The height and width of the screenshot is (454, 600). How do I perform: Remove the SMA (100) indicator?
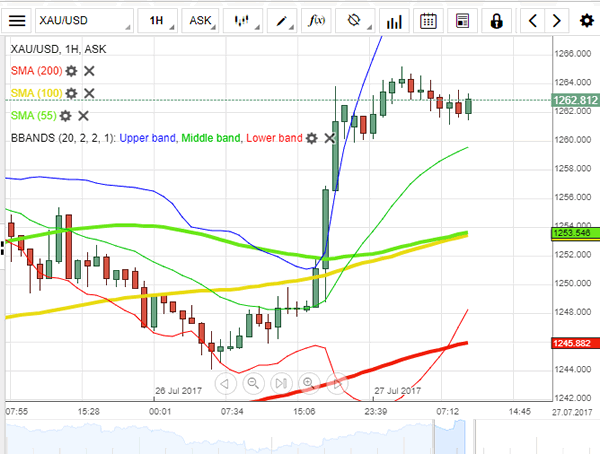89,93
